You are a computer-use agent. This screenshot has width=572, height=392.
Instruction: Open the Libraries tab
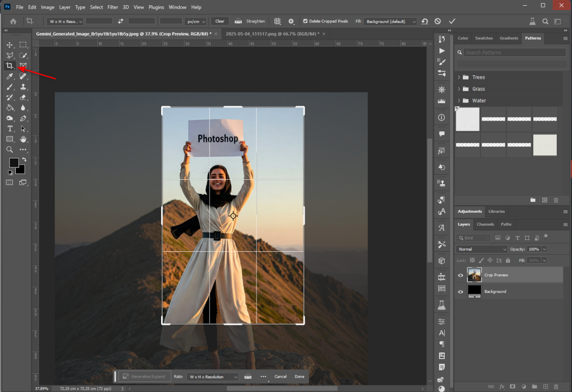tap(497, 211)
